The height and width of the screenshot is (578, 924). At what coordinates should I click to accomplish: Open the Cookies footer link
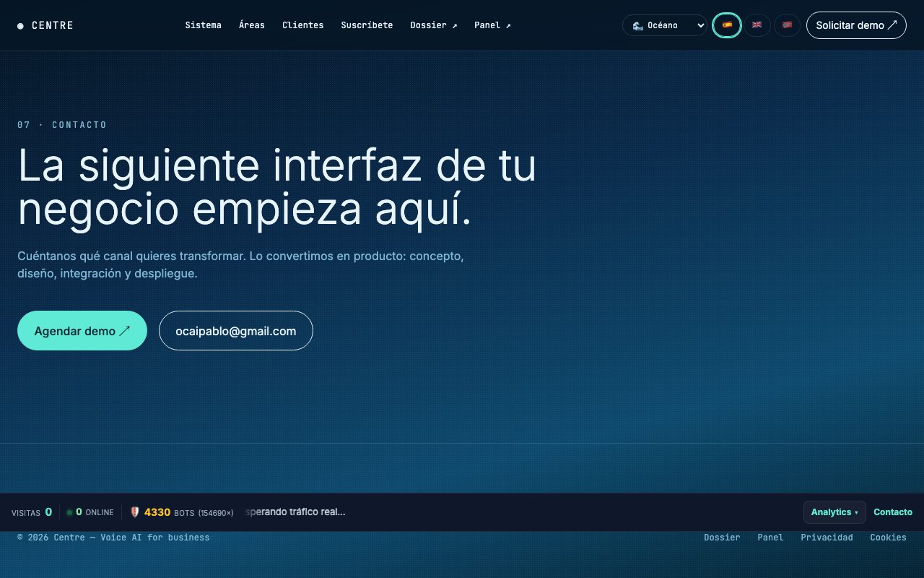point(888,538)
